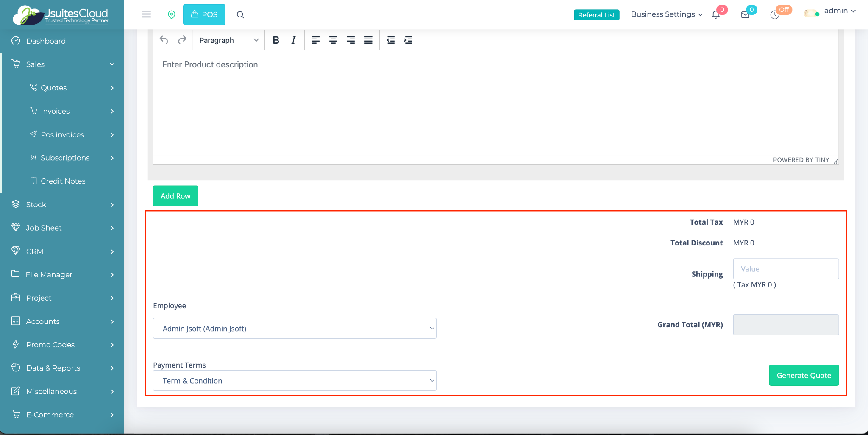This screenshot has width=868, height=435.
Task: Open the mail envelope icon
Action: pyautogui.click(x=745, y=15)
